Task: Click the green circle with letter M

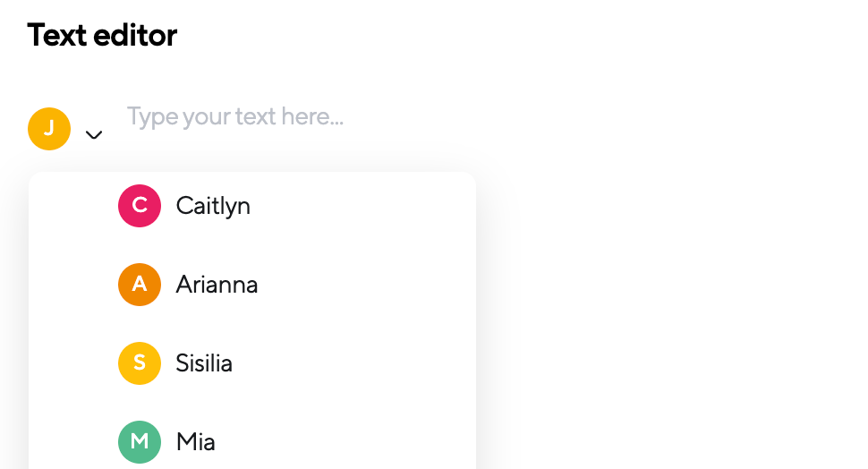Action: [x=140, y=442]
